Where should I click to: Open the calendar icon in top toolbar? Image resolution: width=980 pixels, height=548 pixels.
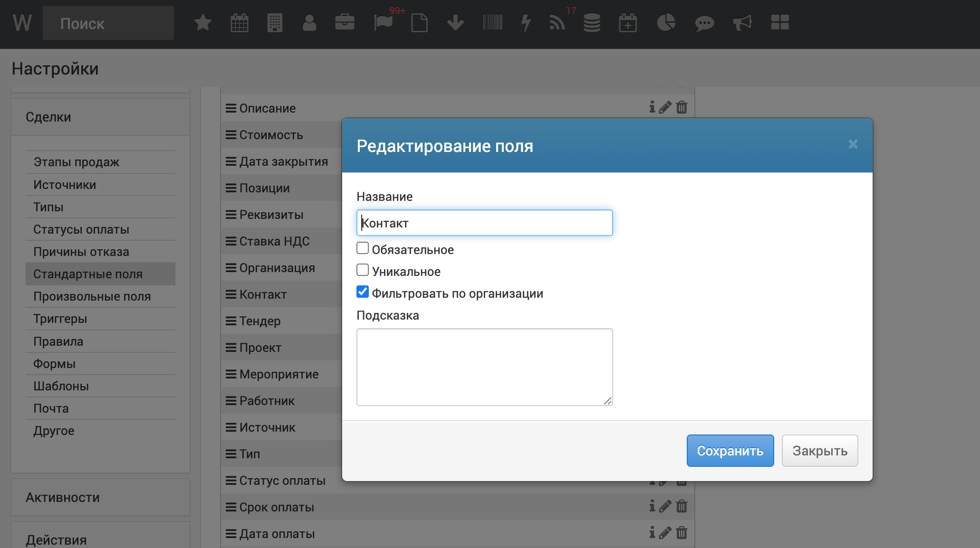pyautogui.click(x=239, y=22)
